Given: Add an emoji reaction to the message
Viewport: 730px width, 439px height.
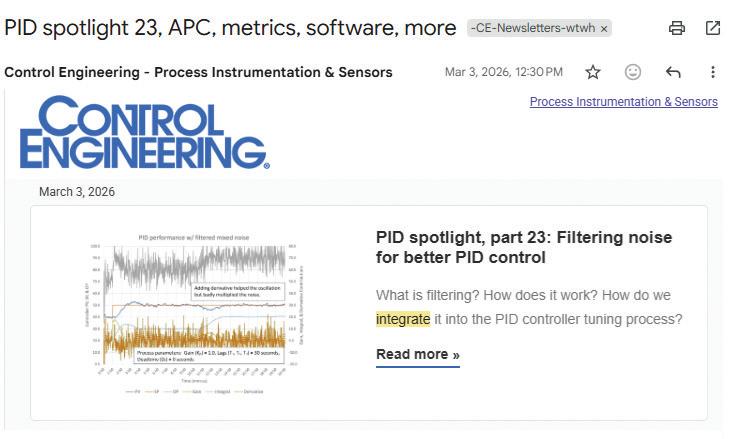Looking at the screenshot, I should tap(632, 72).
